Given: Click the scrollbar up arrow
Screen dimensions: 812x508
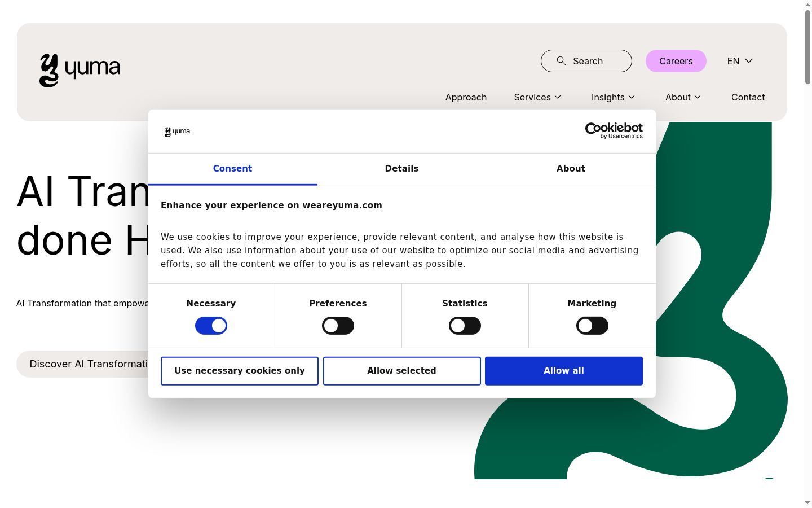Looking at the screenshot, I should pos(807,5).
